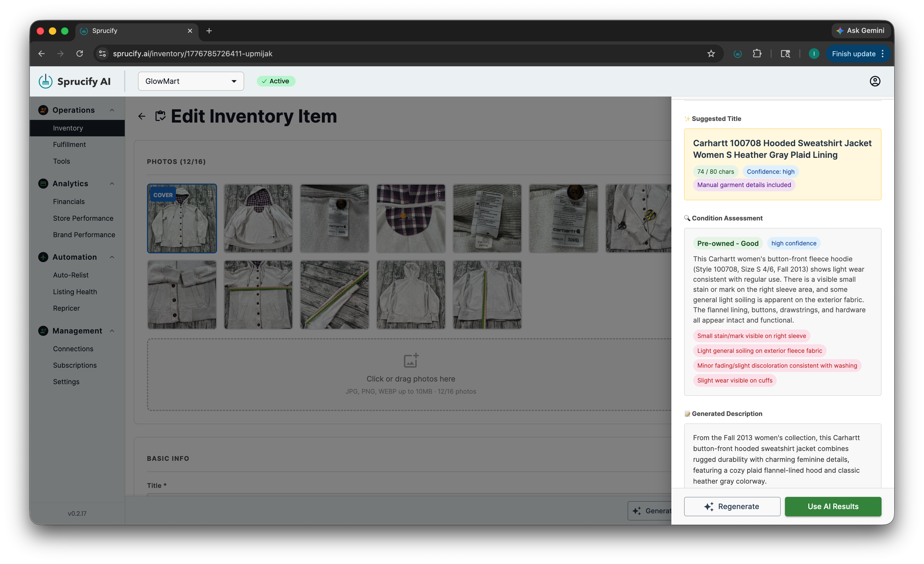Select the open hoodie plaid hood lining photo
This screenshot has width=924, height=564.
point(258,218)
